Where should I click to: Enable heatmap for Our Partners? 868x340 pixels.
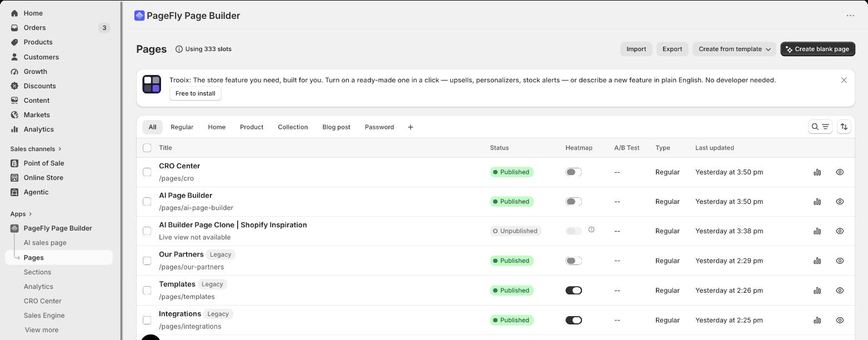pos(574,261)
